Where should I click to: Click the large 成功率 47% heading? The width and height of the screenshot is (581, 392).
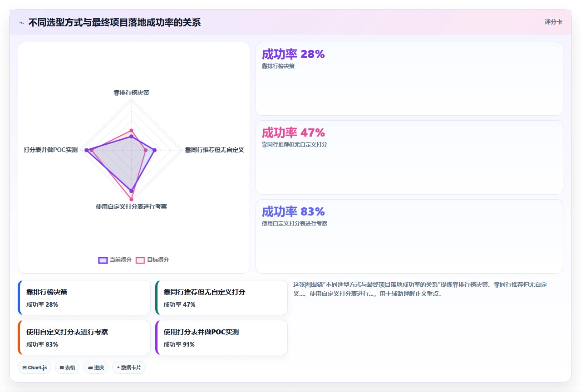pyautogui.click(x=293, y=133)
